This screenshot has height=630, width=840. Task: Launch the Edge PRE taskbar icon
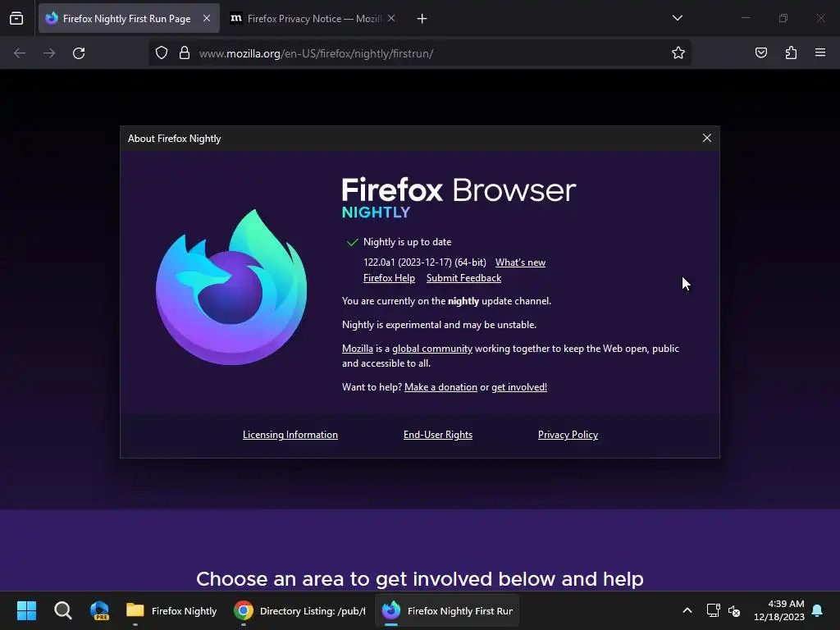click(99, 610)
